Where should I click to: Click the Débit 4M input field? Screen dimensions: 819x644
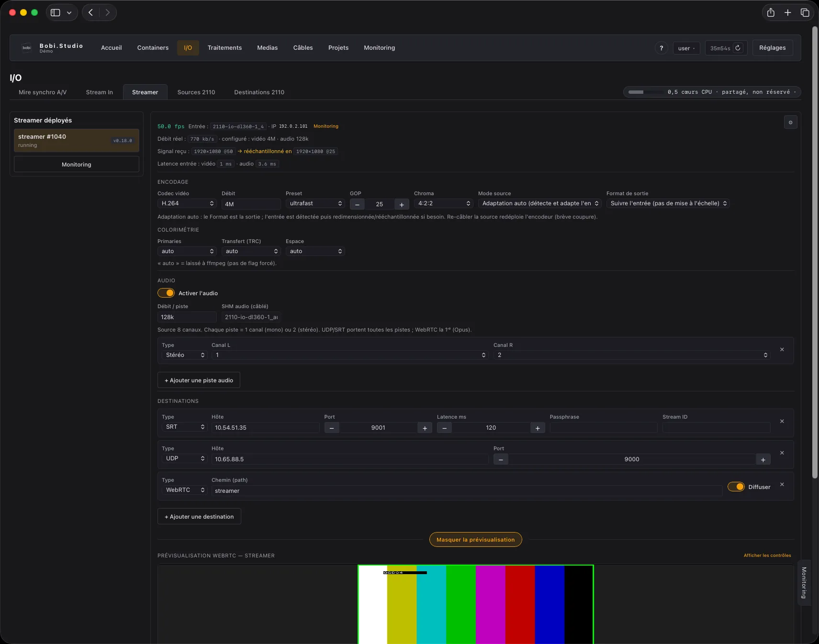[x=251, y=204]
